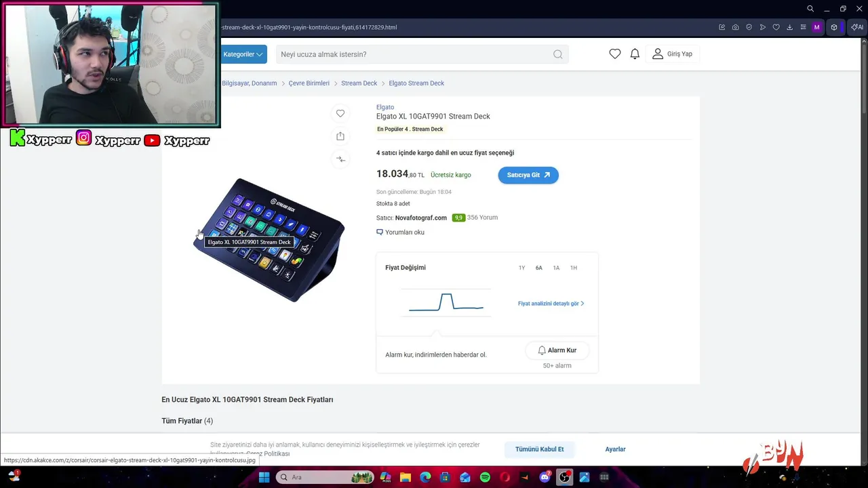The height and width of the screenshot is (488, 868).
Task: Click the Novafotograf.com seller name
Action: point(420,218)
